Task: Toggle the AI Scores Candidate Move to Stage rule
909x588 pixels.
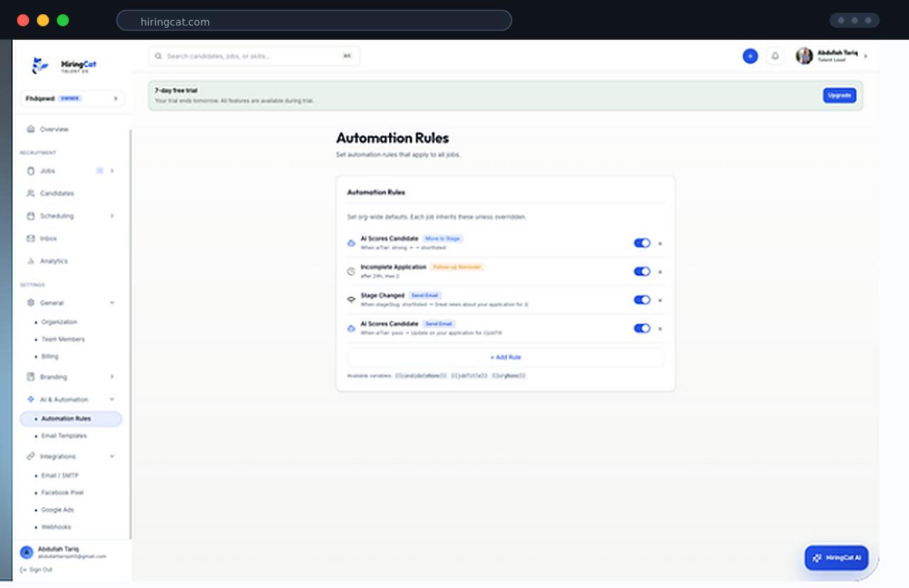Action: click(642, 243)
